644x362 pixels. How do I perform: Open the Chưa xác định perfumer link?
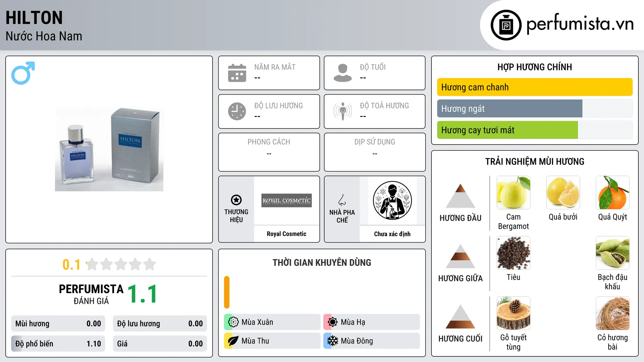click(392, 234)
